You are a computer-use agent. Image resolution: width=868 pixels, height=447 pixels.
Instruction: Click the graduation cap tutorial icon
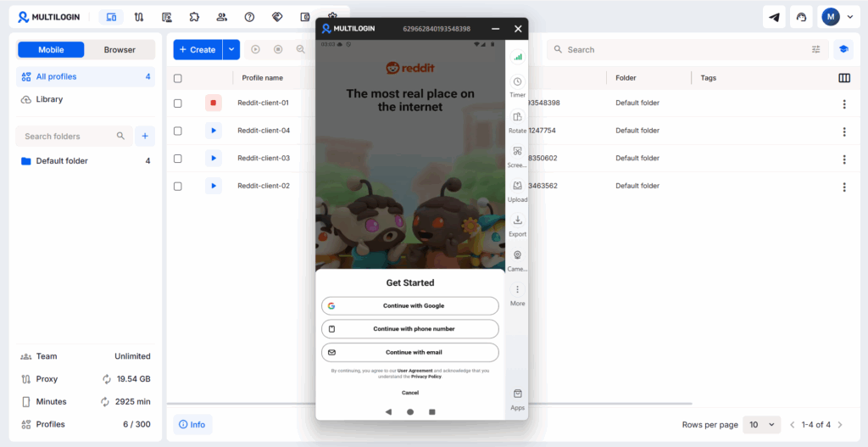pyautogui.click(x=843, y=49)
